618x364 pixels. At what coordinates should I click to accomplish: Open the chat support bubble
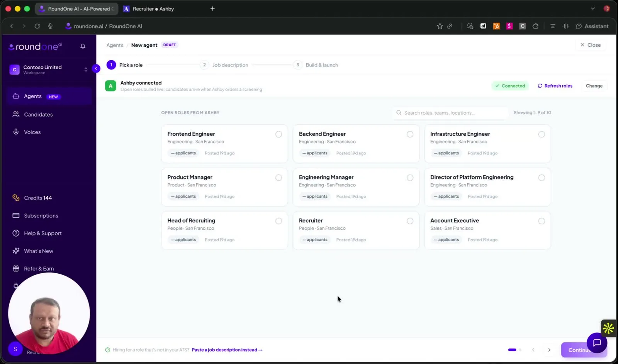(597, 343)
